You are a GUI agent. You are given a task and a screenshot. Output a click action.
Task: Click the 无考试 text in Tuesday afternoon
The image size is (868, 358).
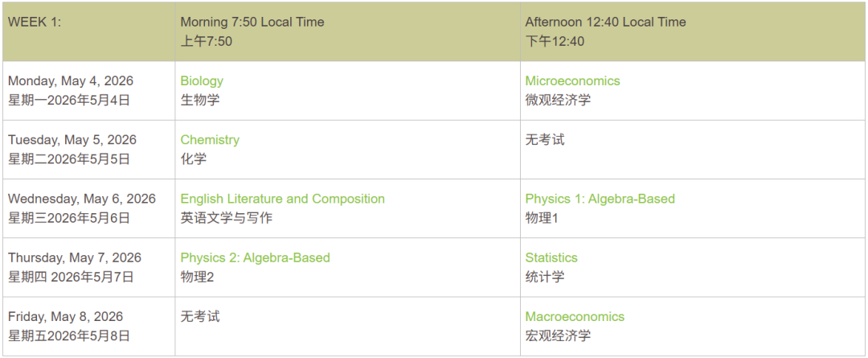(545, 139)
